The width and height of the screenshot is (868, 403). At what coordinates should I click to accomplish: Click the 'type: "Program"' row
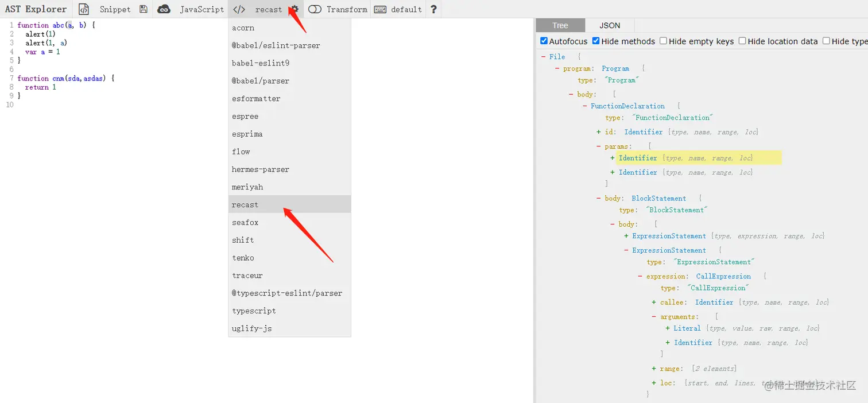pyautogui.click(x=609, y=80)
